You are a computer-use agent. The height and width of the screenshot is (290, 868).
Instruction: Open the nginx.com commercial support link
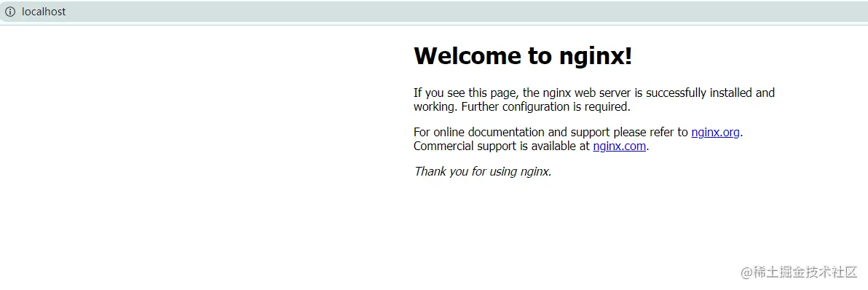coord(620,146)
